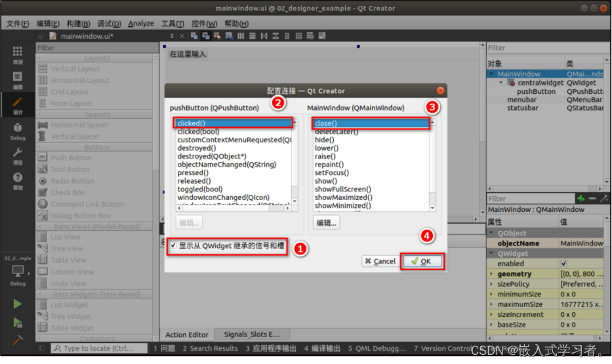Click the green plus add property icon

(581, 199)
